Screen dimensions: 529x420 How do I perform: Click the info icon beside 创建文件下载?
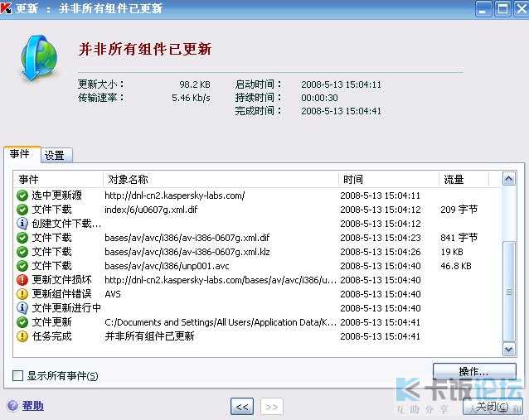[x=22, y=224]
